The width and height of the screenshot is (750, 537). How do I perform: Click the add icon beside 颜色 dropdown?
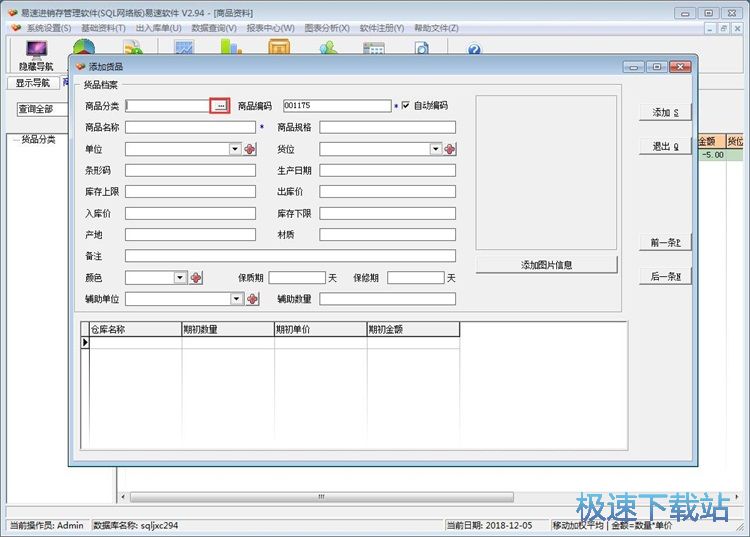click(196, 278)
